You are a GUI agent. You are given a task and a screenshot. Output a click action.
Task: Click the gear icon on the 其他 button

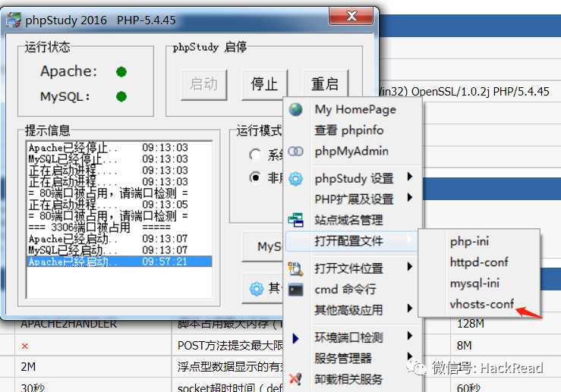(x=256, y=288)
